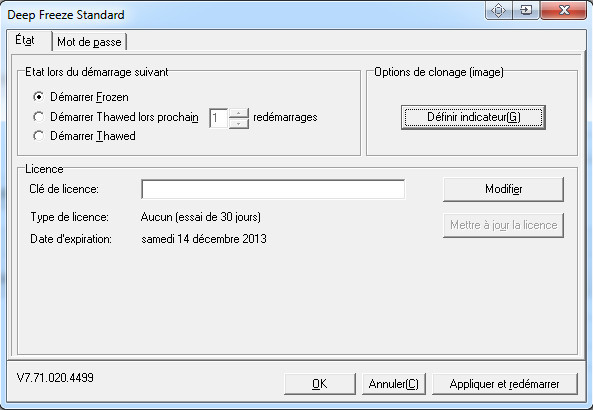
Task: Click the version number V7.71.020.4499
Action: (55, 377)
